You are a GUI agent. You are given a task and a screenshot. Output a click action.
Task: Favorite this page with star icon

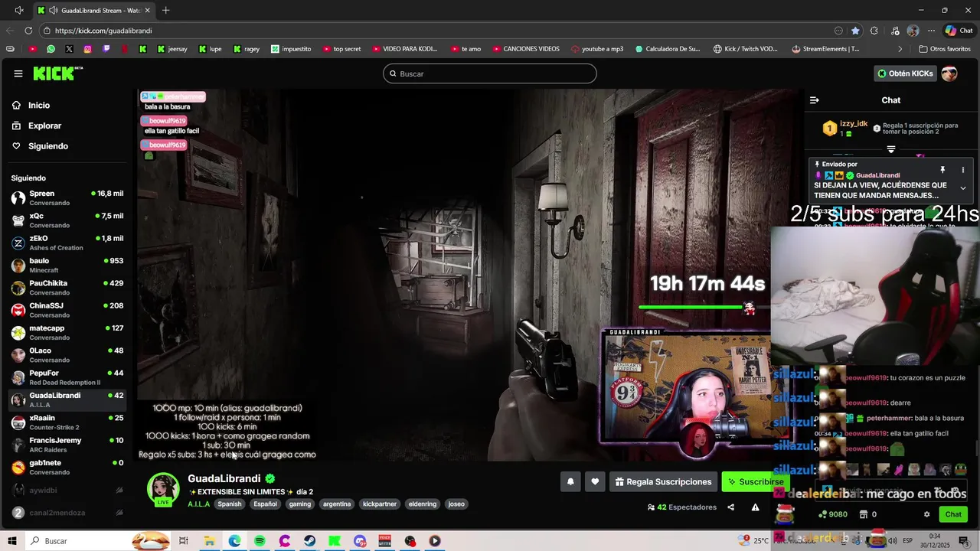tap(855, 31)
